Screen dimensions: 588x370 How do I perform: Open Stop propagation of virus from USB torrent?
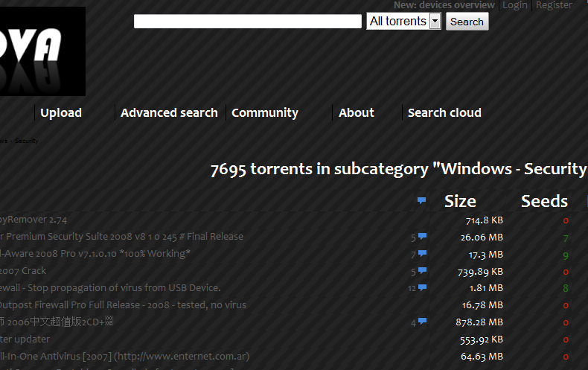(110, 288)
